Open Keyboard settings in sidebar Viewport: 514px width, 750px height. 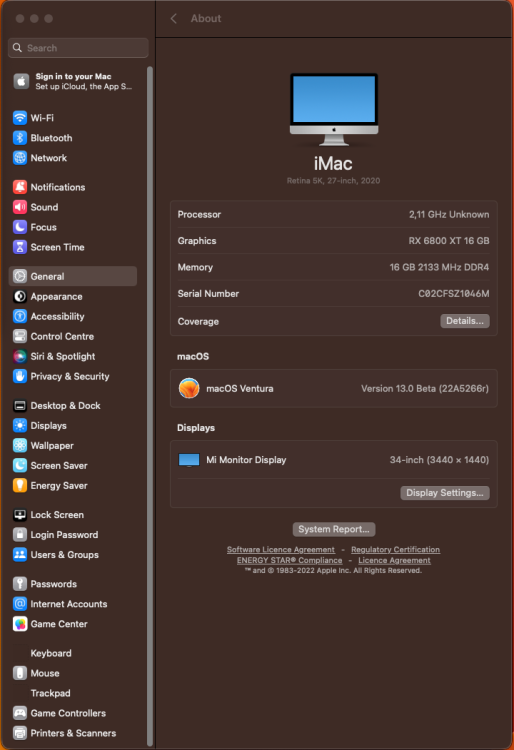pos(51,653)
